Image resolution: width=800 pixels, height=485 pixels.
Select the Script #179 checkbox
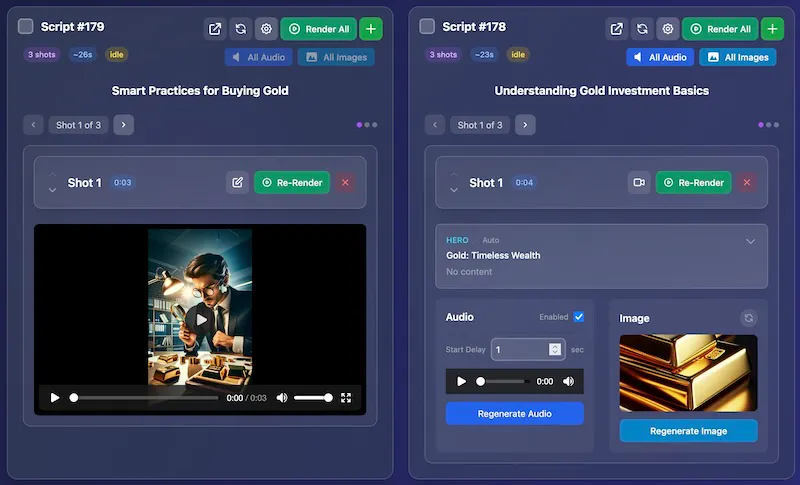(26, 26)
